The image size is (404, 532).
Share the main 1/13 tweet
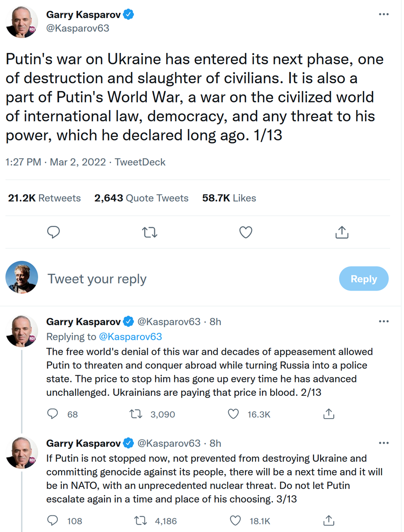click(x=342, y=232)
